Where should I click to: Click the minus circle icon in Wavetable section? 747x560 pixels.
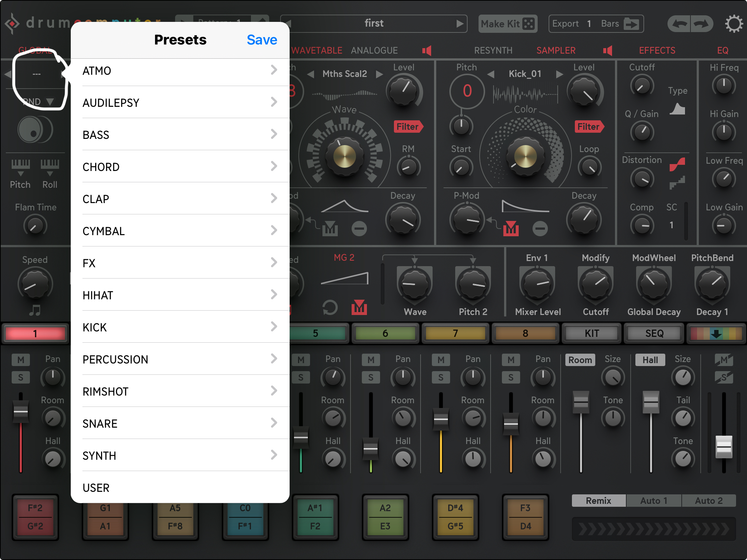[x=359, y=229]
